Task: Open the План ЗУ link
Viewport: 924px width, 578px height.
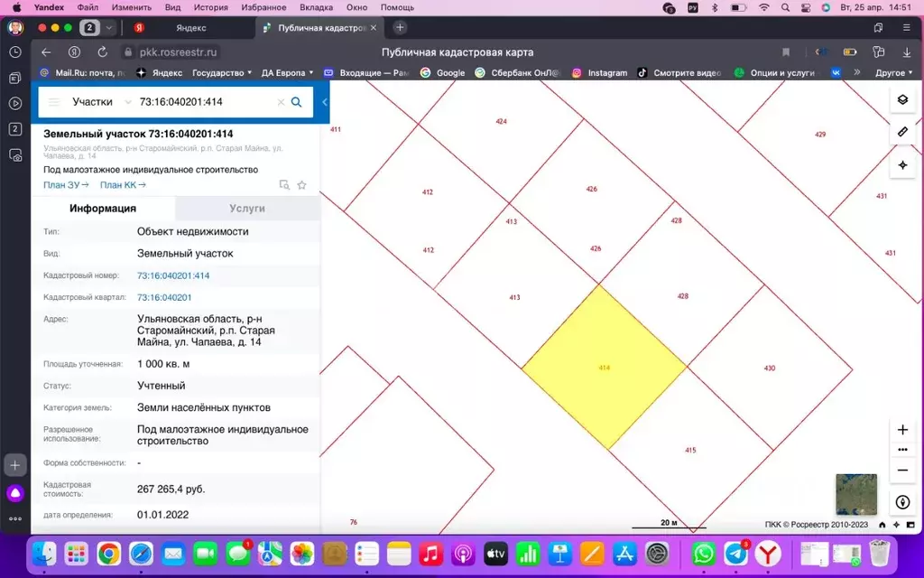Action: click(66, 185)
